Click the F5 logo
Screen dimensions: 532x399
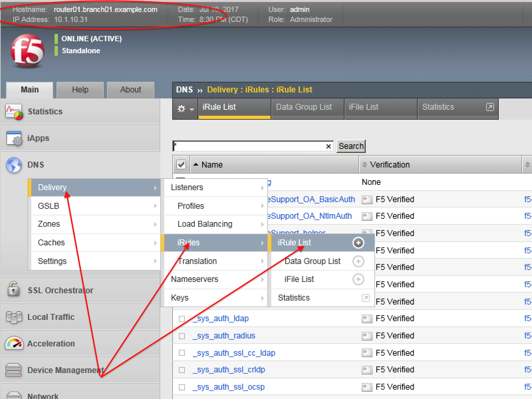coord(27,51)
